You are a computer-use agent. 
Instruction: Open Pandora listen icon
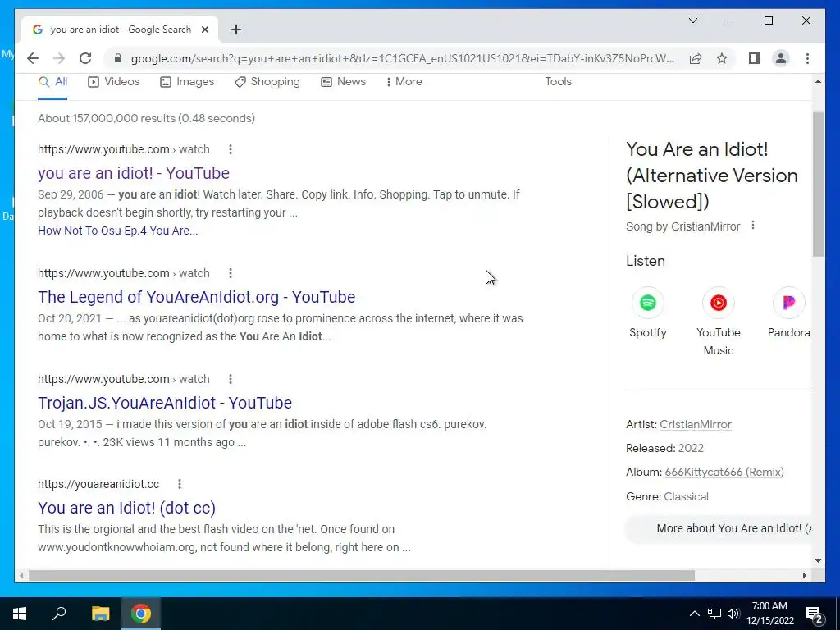[788, 303]
